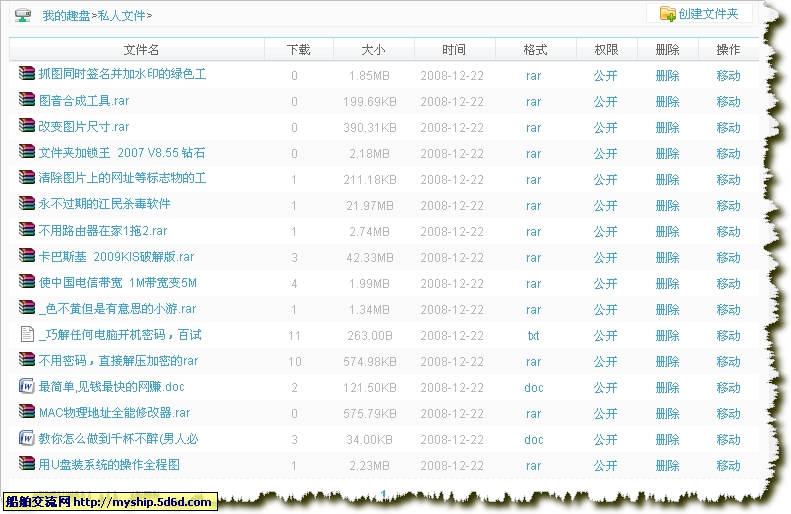Click the rar icon beside 改变图片尺寸.rar
The image size is (791, 514).
(x=27, y=125)
